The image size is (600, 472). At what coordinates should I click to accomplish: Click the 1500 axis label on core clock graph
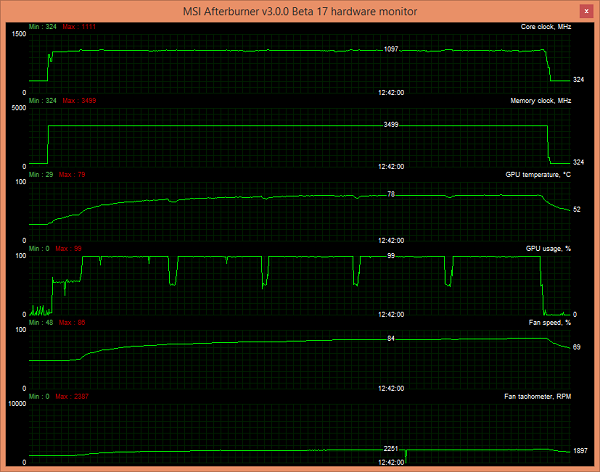18,33
